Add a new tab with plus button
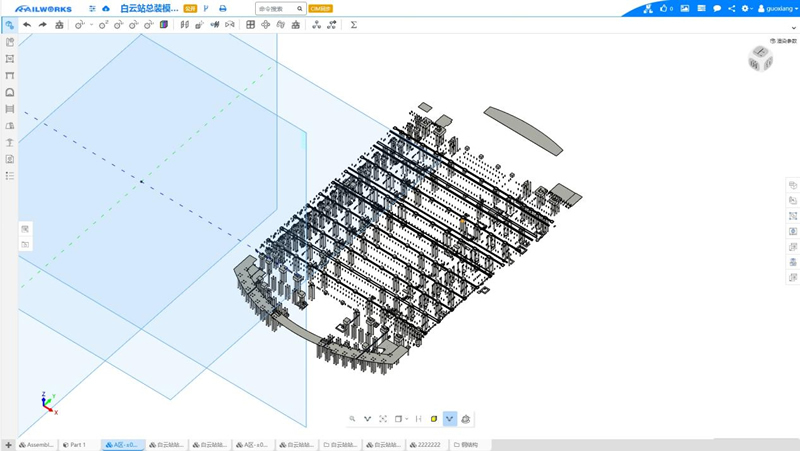The width and height of the screenshot is (800, 451). 8,445
